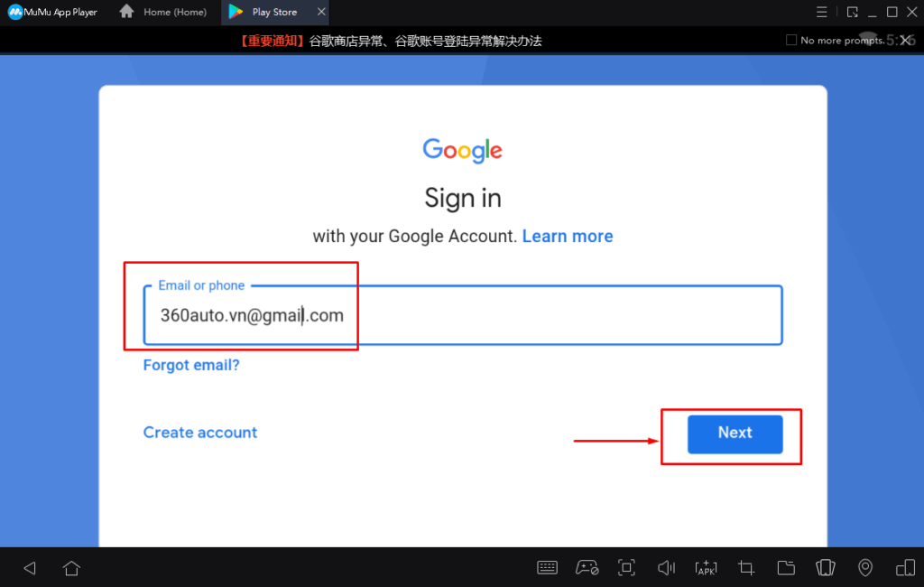Screen dimensions: 924x587
Task: Open the location pin icon
Action: coord(865,567)
